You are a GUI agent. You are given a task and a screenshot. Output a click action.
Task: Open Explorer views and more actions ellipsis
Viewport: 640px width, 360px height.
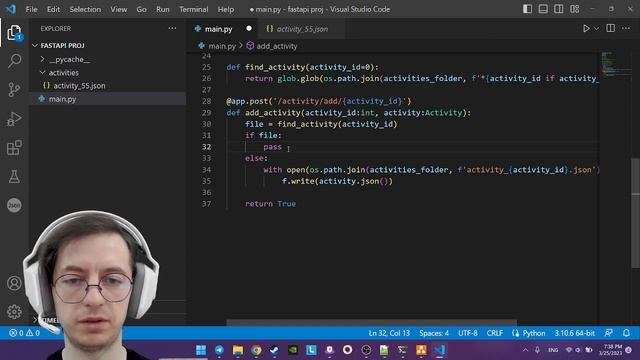(172, 28)
